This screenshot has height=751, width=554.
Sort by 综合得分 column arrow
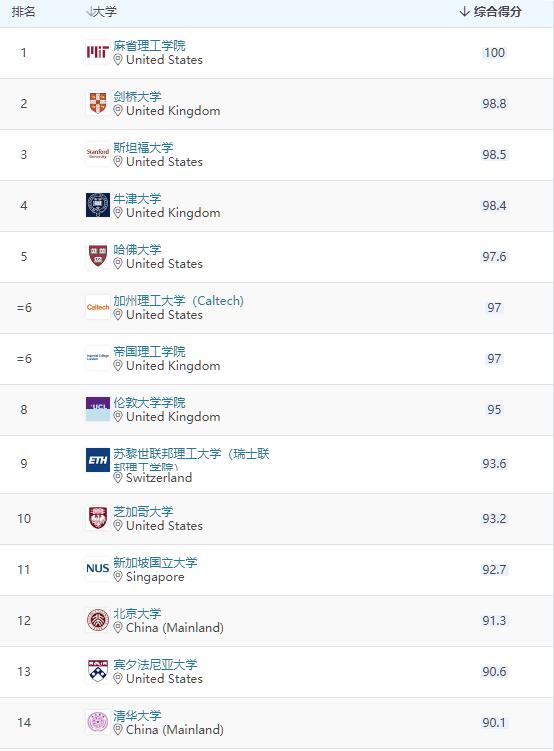(464, 11)
